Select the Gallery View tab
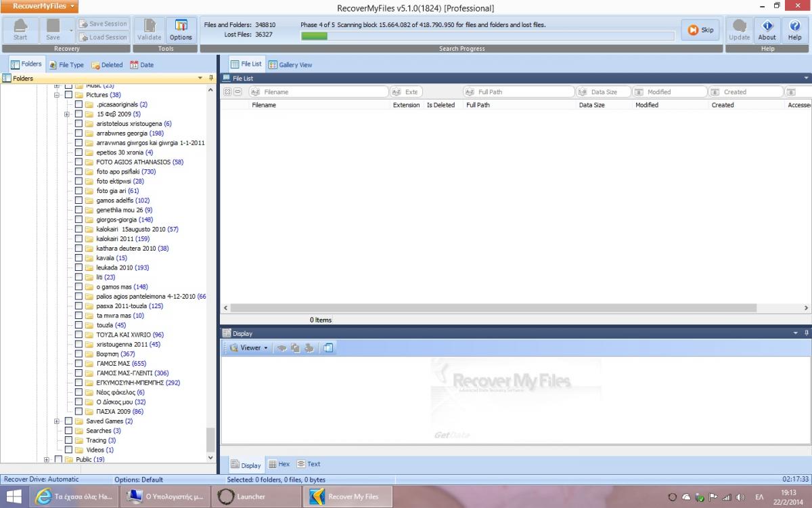Viewport: 812px width, 508px height. (x=290, y=65)
